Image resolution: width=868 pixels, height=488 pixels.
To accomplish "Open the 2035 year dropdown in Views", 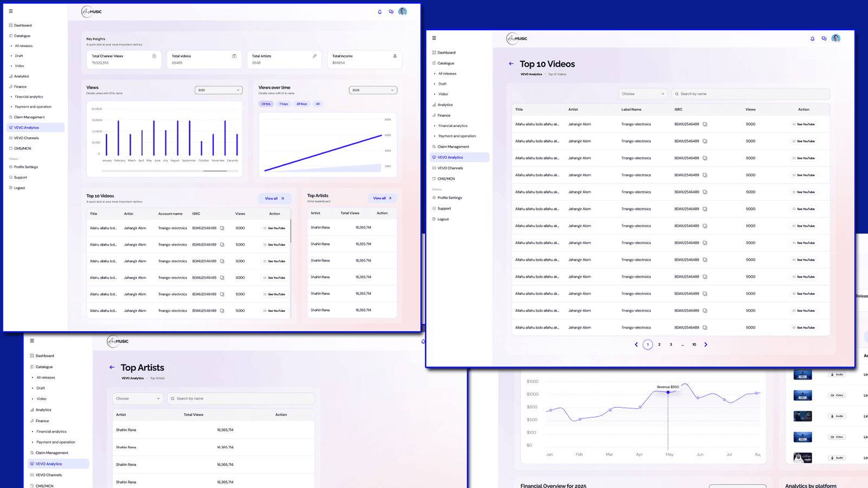I will tap(218, 89).
